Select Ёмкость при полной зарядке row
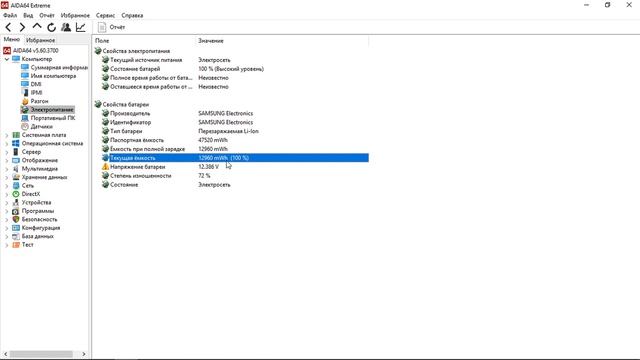This screenshot has height=360, width=640. (x=231, y=149)
